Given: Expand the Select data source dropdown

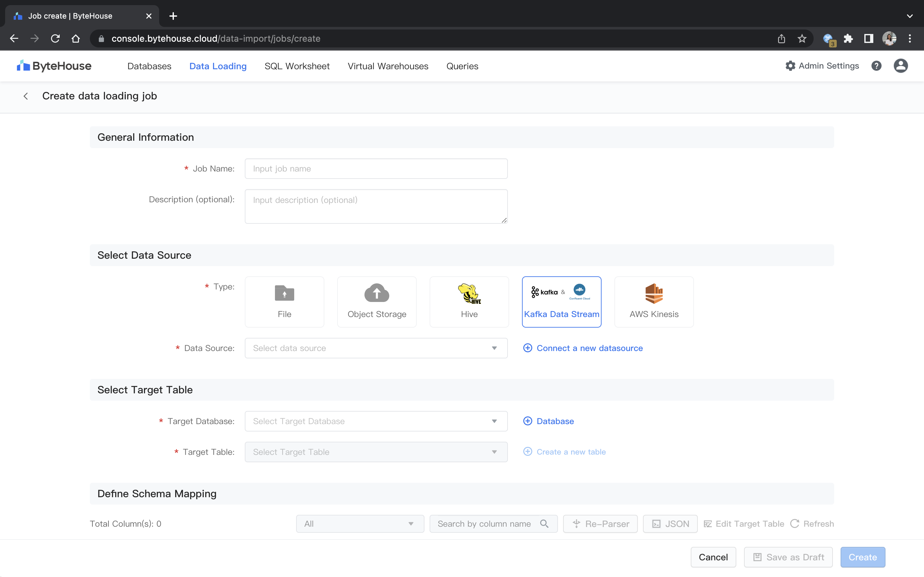Looking at the screenshot, I should coord(376,348).
